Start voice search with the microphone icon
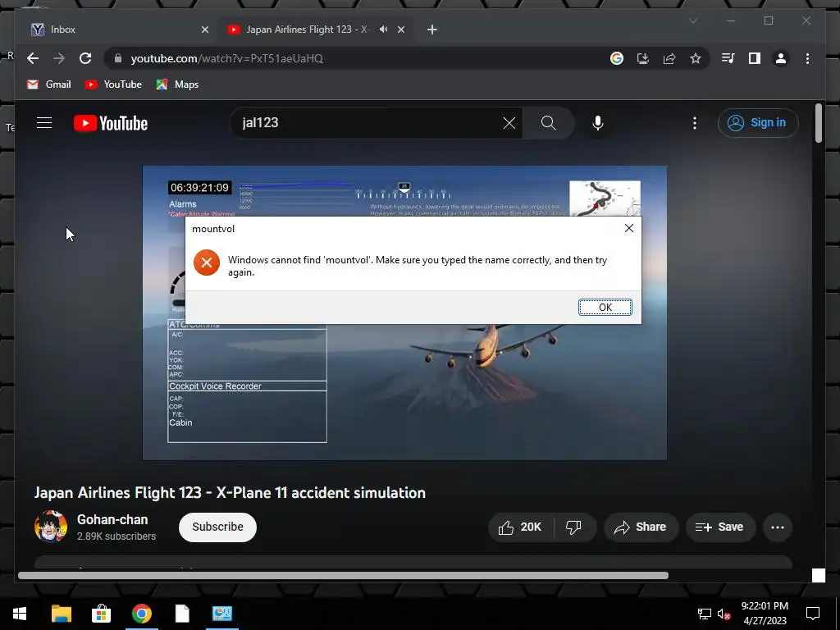Screen dimensions: 840x630 coord(598,123)
